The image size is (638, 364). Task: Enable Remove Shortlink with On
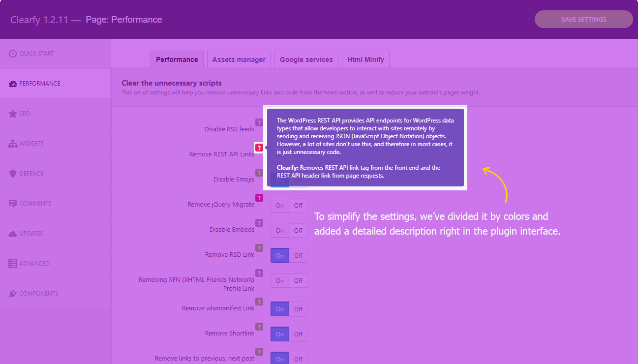(280, 334)
